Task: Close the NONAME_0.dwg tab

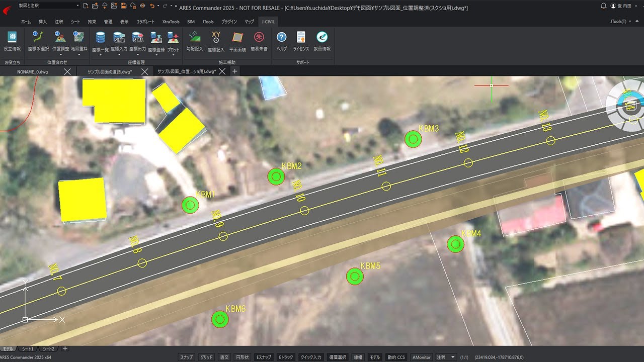Action: [x=67, y=71]
